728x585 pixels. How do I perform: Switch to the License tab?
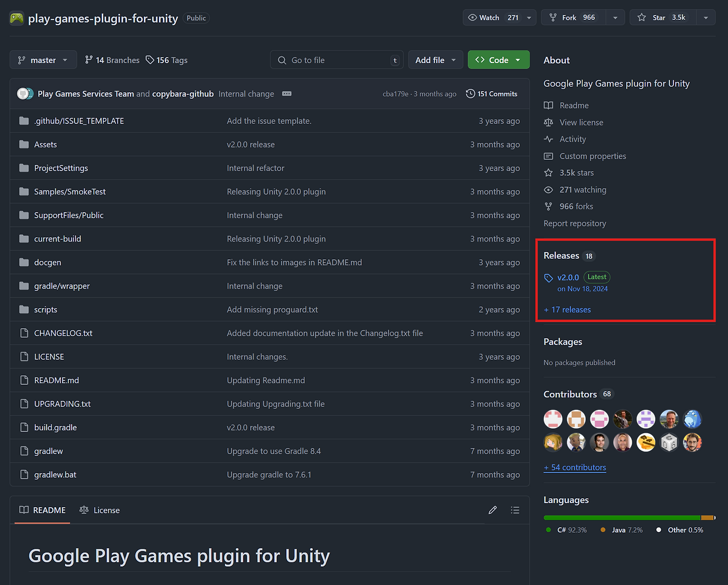(x=100, y=511)
